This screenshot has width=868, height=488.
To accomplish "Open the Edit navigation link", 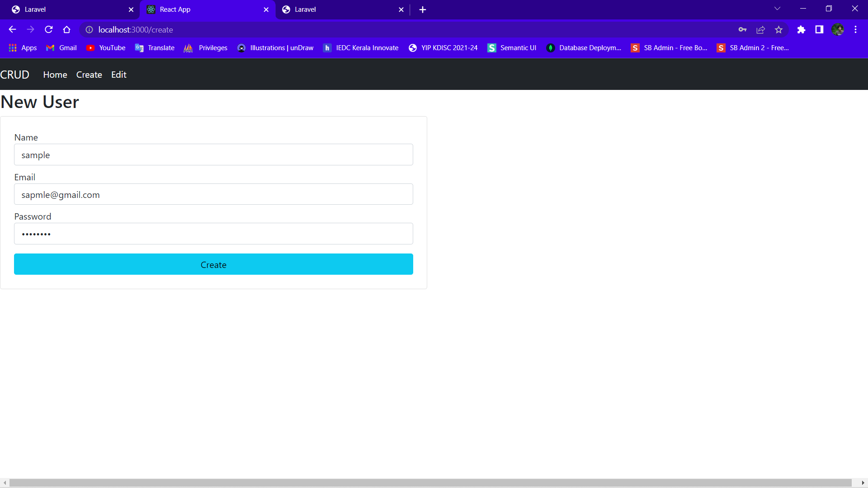I will point(118,74).
